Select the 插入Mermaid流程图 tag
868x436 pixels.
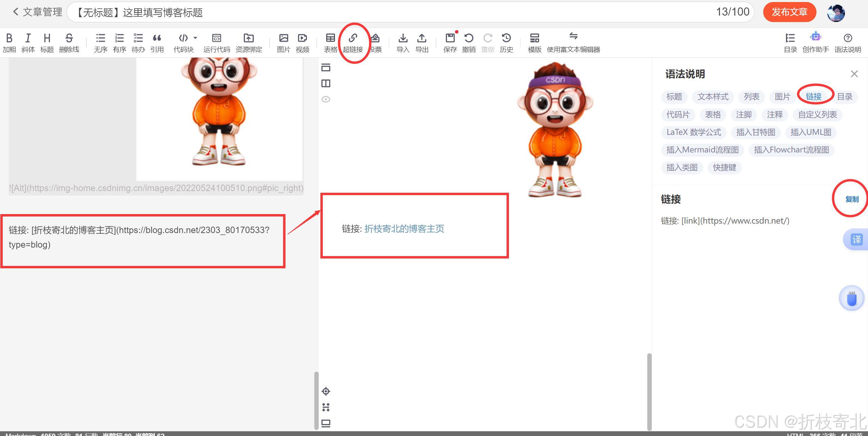[703, 150]
